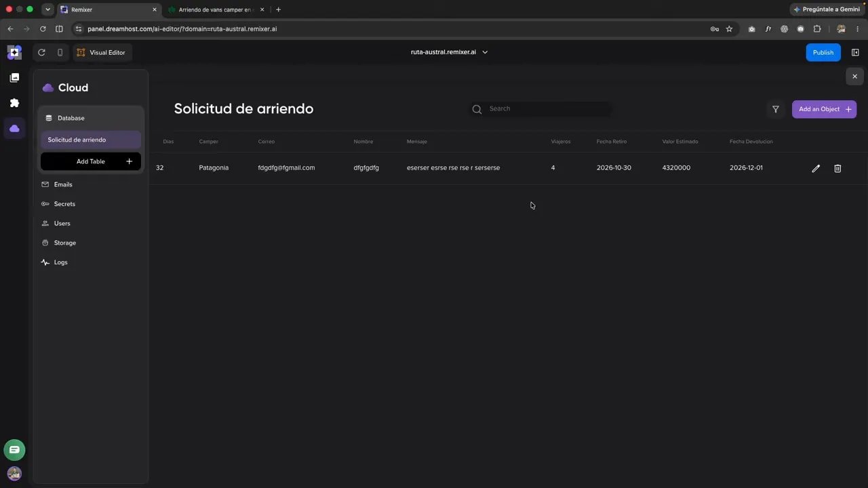Open the puzzle-piece plugins icon in left rail
Screen dimensions: 868x488
pyautogui.click(x=14, y=103)
